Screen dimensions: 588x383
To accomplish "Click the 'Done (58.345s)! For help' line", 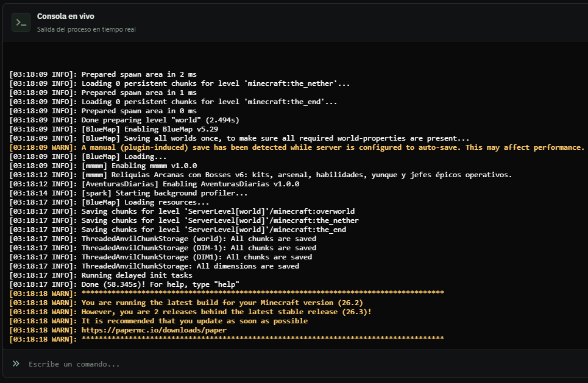I will [124, 284].
